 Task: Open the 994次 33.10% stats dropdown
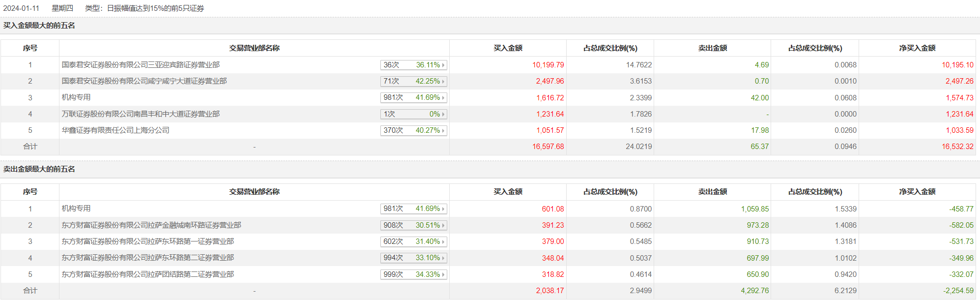(413, 258)
